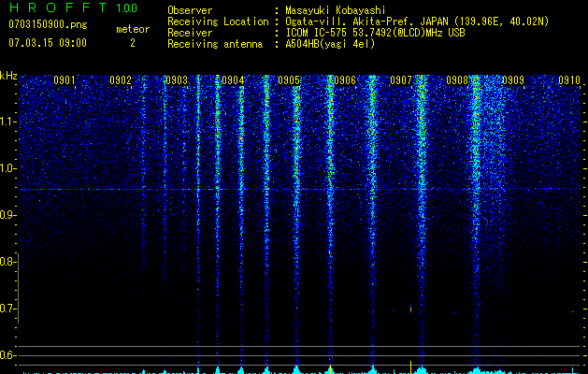This screenshot has height=374, width=588.
Task: Click the date stamp 07.03.15 09:00
Action: [48, 43]
